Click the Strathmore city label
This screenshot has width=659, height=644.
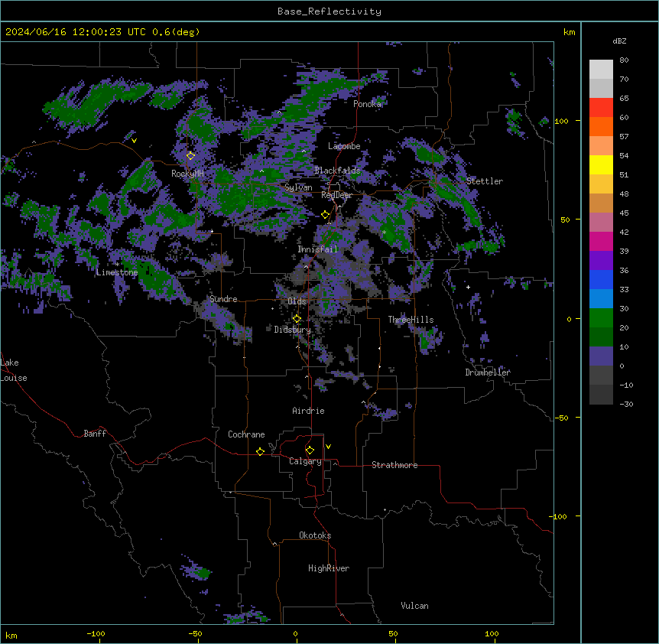(394, 465)
